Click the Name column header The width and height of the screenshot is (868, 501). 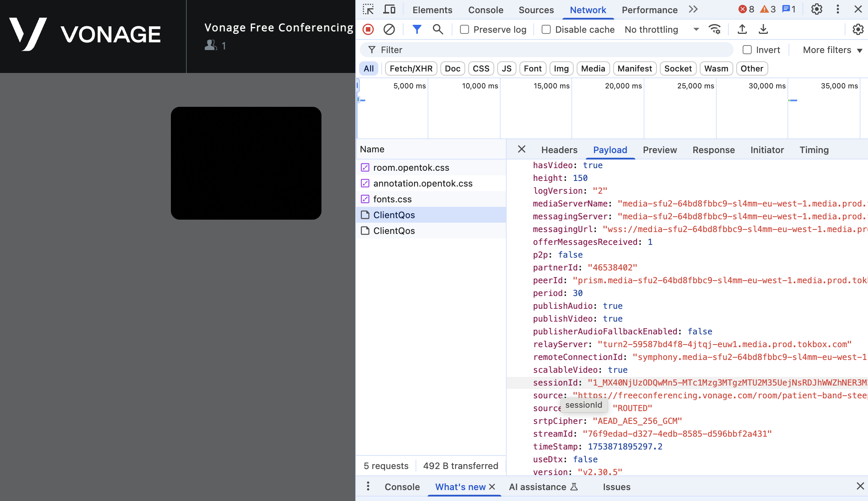pos(431,149)
